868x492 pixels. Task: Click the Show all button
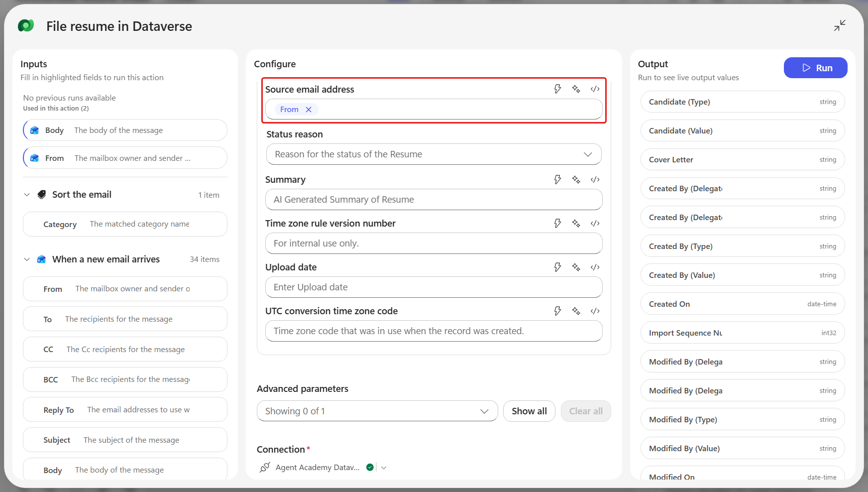pos(529,411)
